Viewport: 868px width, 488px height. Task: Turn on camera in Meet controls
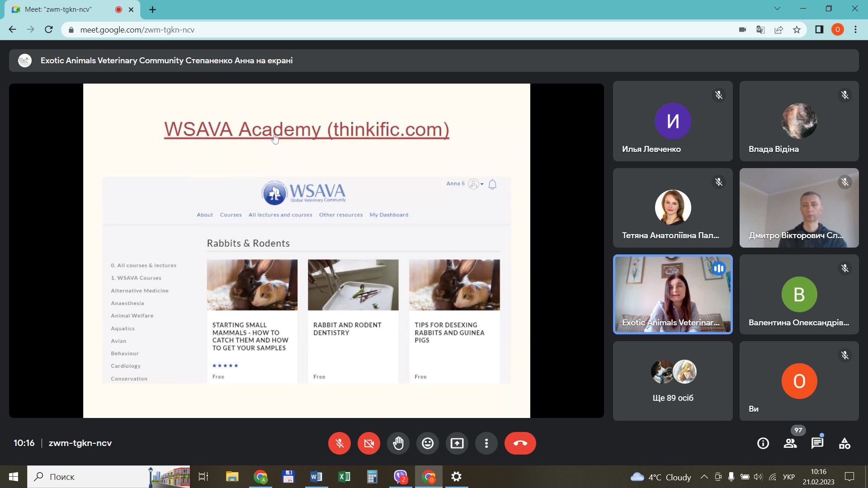[x=369, y=443]
